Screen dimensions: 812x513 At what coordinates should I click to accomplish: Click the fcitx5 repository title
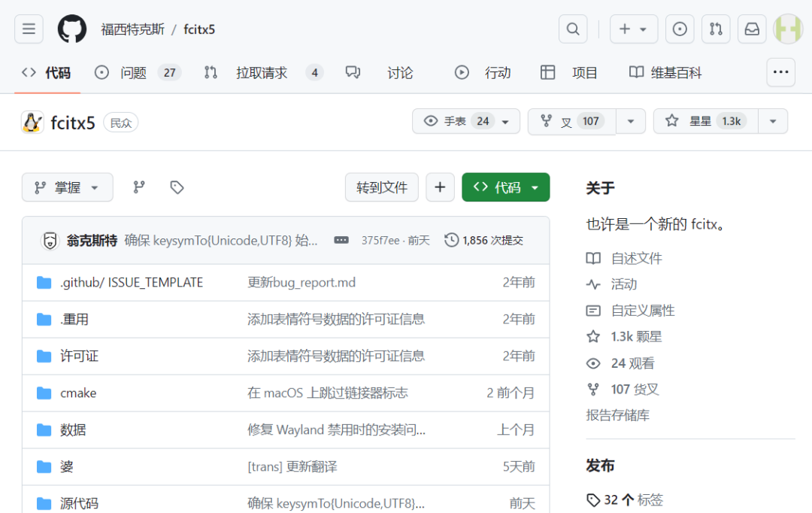(73, 123)
